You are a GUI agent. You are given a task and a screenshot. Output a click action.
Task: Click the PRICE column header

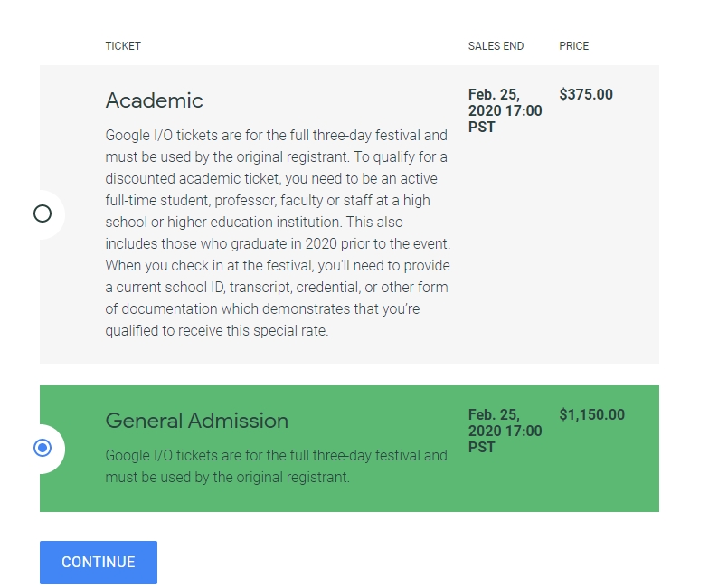tap(573, 46)
